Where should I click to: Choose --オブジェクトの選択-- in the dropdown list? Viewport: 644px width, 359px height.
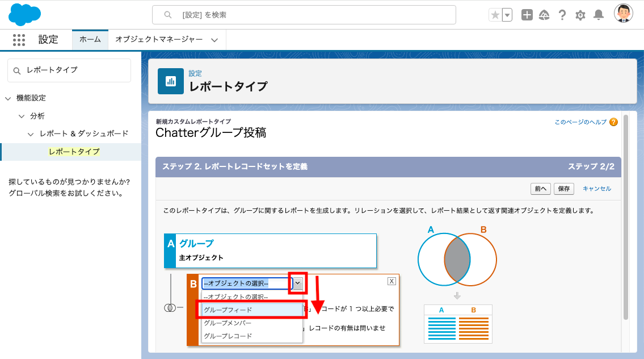click(x=252, y=297)
